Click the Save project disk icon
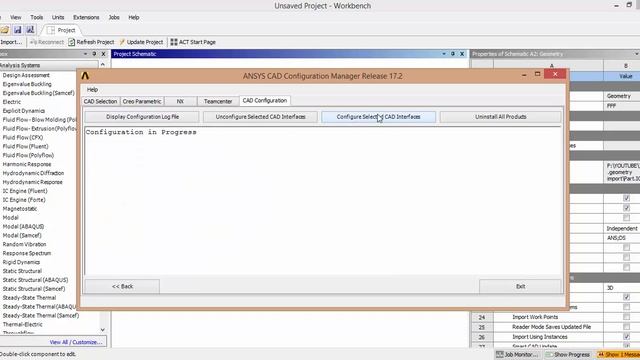The width and height of the screenshot is (640, 360). pos(18,30)
